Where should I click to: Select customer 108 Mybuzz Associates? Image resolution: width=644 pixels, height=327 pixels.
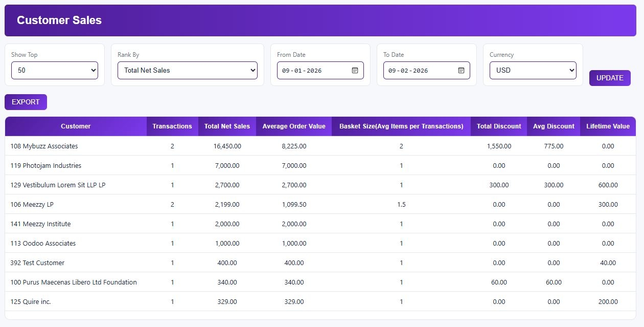[x=44, y=146]
